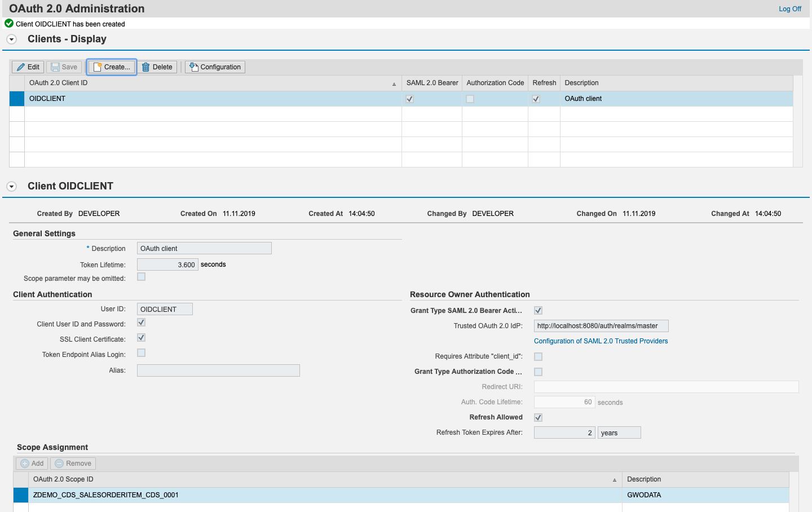Select the ZDEMO_CDS_SALESORDERITEM_CDS_0001 row selector
The image size is (812, 512).
(x=21, y=495)
